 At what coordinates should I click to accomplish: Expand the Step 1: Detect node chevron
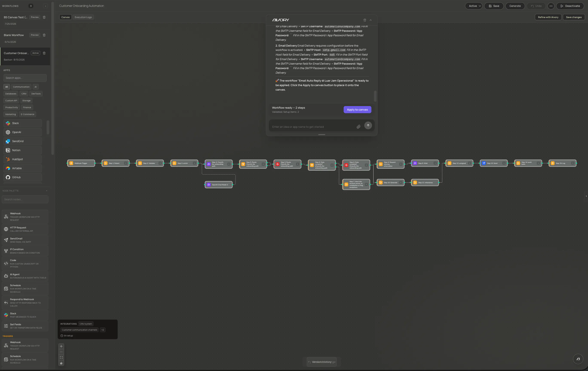[126, 163]
